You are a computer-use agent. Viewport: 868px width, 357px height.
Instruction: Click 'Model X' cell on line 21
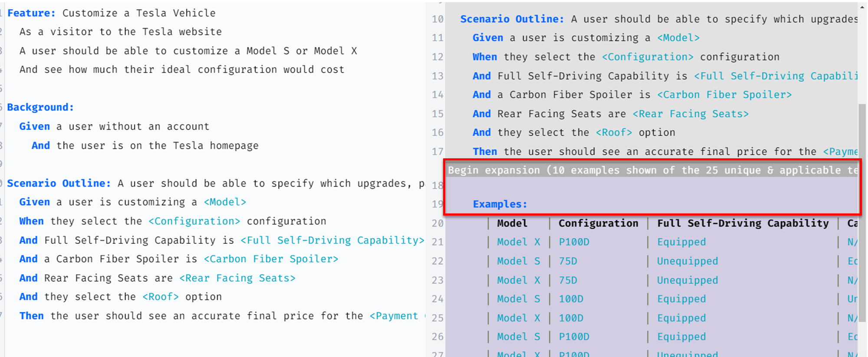click(x=519, y=242)
